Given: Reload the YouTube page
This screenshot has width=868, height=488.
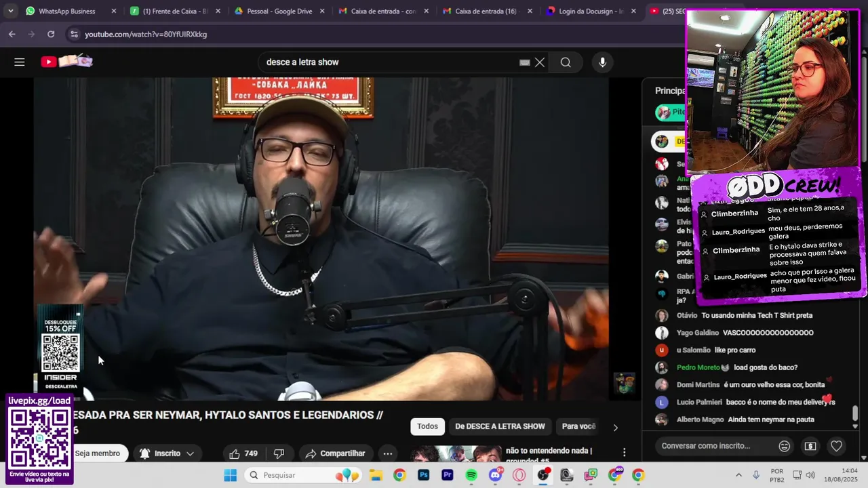Looking at the screenshot, I should click(51, 34).
